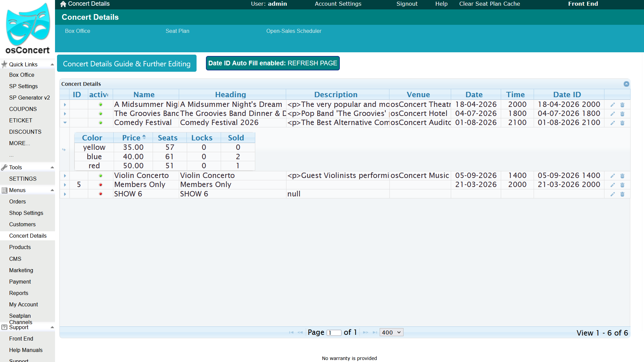Go to next page arrow in pager
Viewport: 644px width, 362px height.
(x=366, y=333)
